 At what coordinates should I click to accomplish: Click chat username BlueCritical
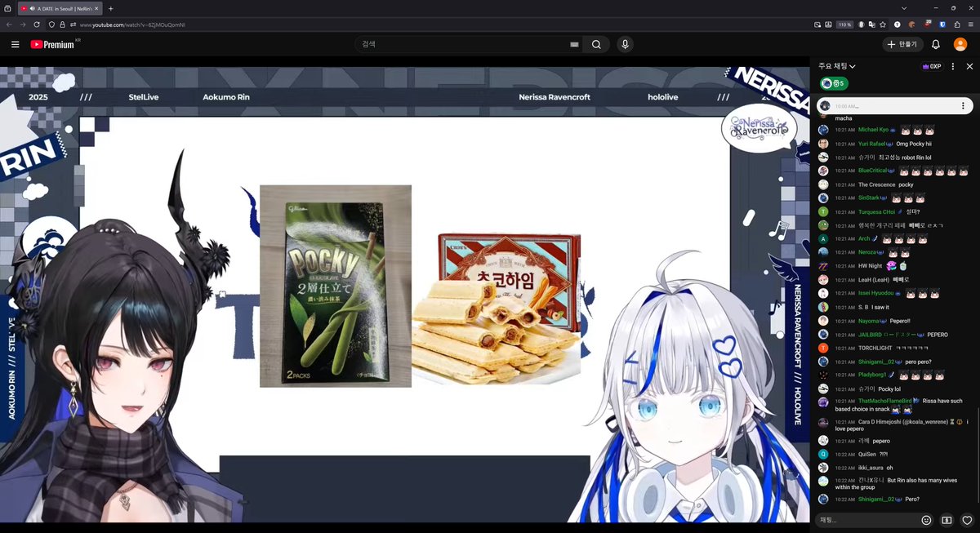coord(873,171)
